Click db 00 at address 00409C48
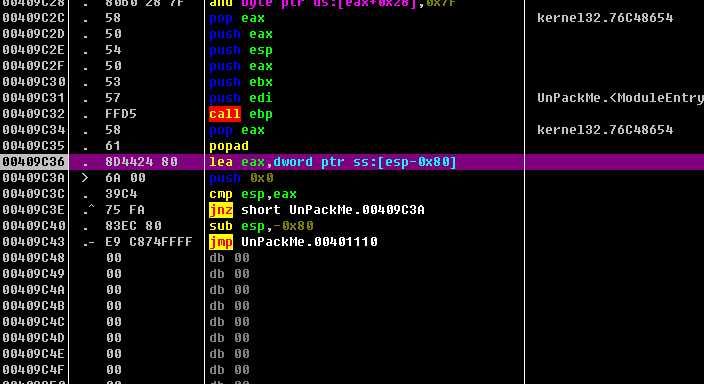Screen dimensions: 704x384 pos(229,258)
